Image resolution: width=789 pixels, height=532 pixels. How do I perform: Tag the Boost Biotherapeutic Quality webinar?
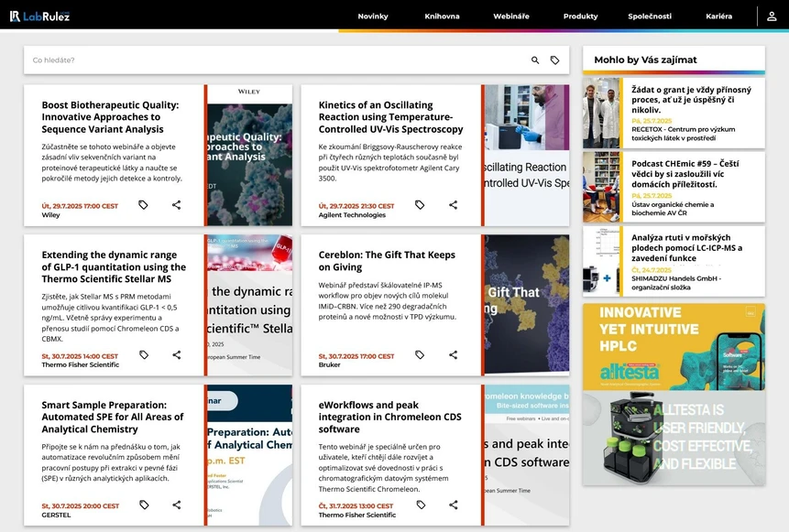(143, 205)
